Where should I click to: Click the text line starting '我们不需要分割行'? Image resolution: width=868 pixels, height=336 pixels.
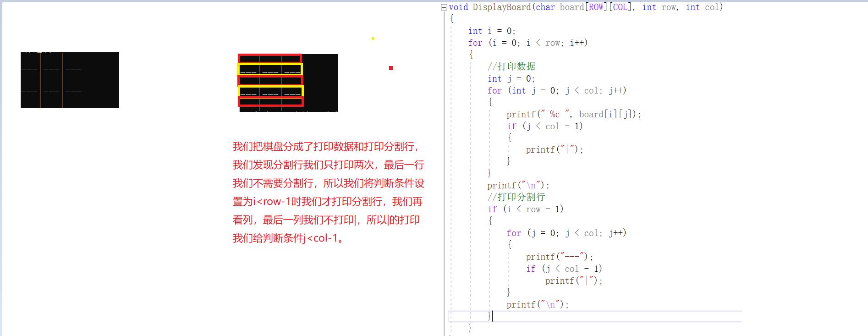pyautogui.click(x=328, y=183)
